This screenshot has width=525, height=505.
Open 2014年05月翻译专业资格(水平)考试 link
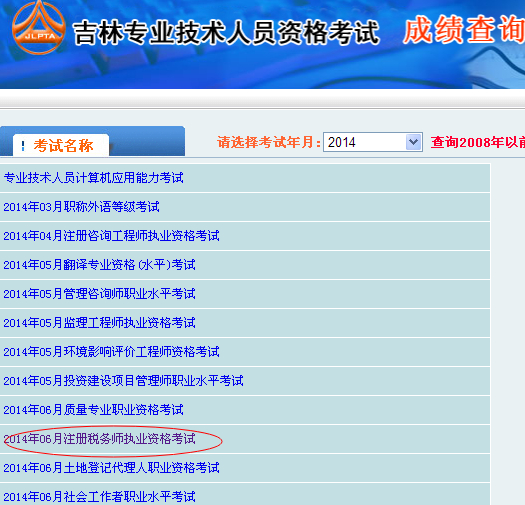99,265
